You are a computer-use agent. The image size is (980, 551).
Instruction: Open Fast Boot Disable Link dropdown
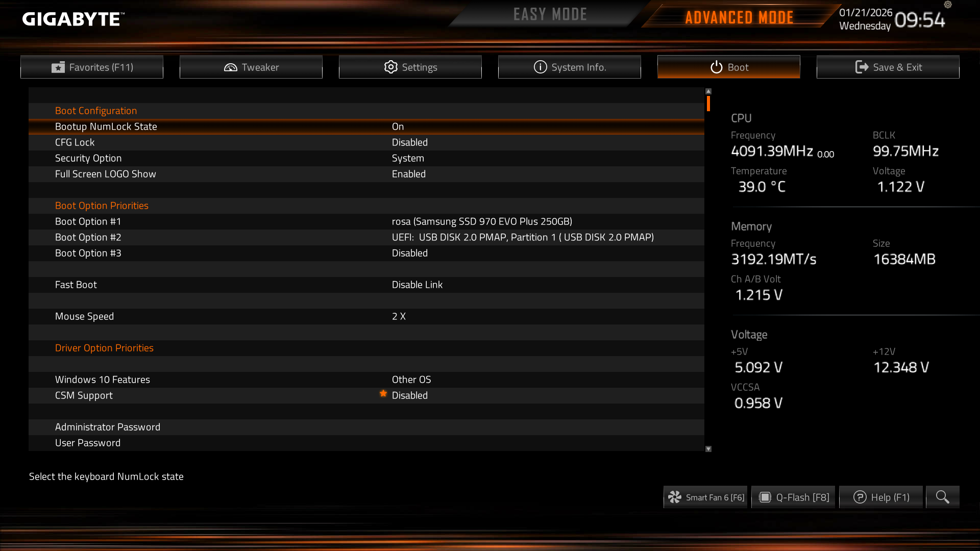[x=417, y=285]
